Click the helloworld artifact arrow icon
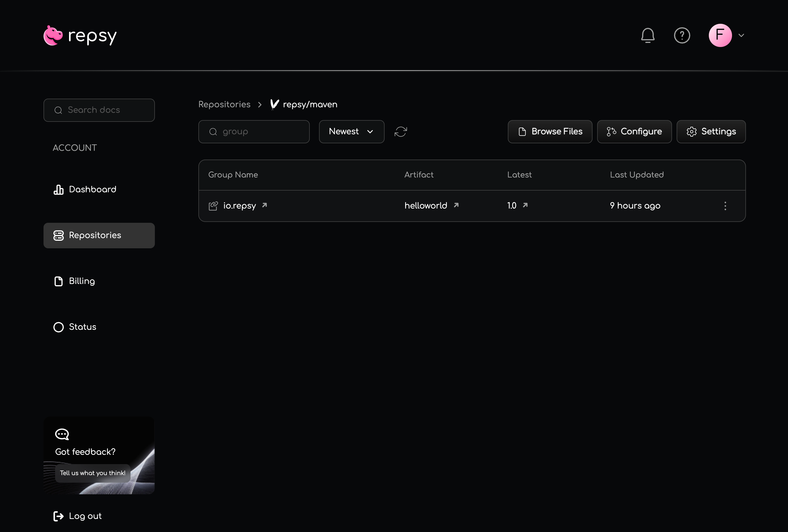 pos(456,205)
